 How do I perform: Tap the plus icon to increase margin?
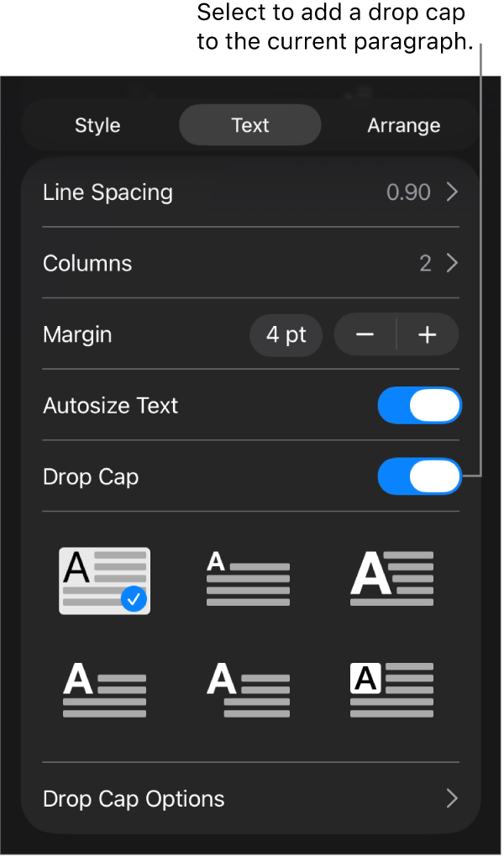427,334
